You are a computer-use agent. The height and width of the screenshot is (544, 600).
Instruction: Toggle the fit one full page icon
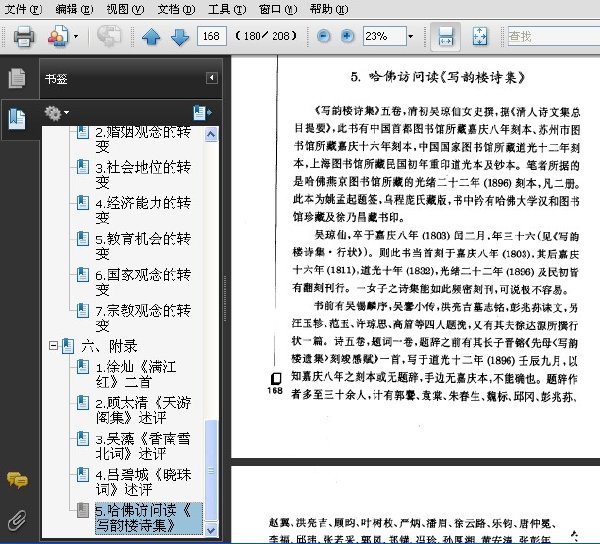(x=480, y=36)
